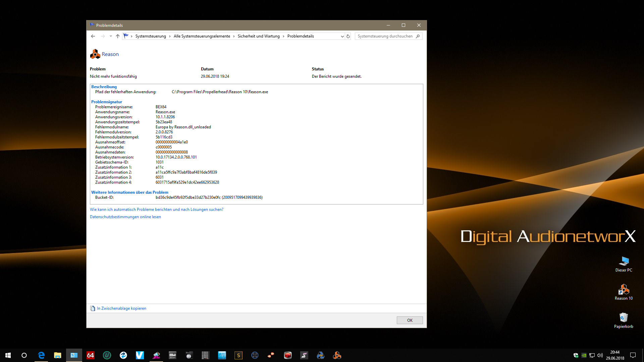The height and width of the screenshot is (362, 644).
Task: Select the Dieser PC desktop icon
Action: pyautogui.click(x=624, y=264)
